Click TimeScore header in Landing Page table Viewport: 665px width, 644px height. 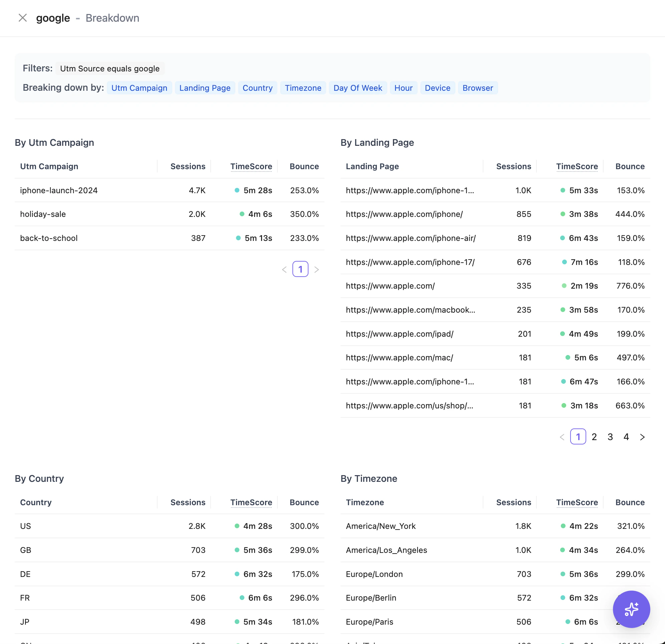point(577,167)
